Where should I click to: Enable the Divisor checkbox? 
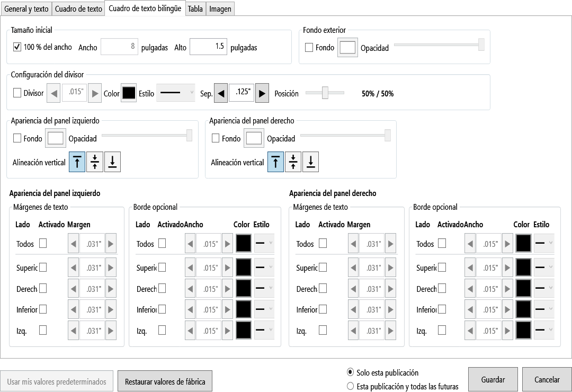(17, 93)
